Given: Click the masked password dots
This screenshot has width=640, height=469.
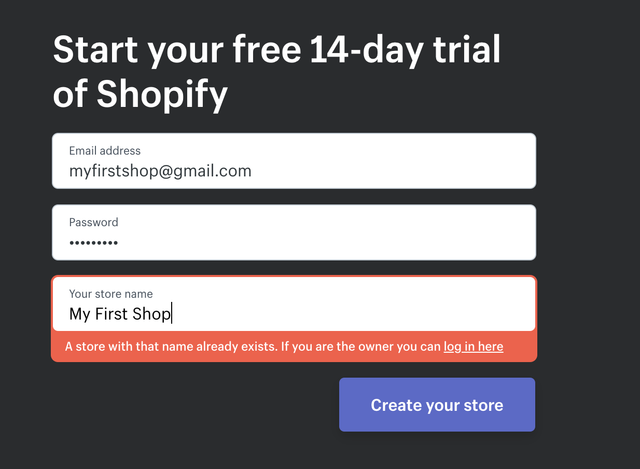Looking at the screenshot, I should point(93,243).
